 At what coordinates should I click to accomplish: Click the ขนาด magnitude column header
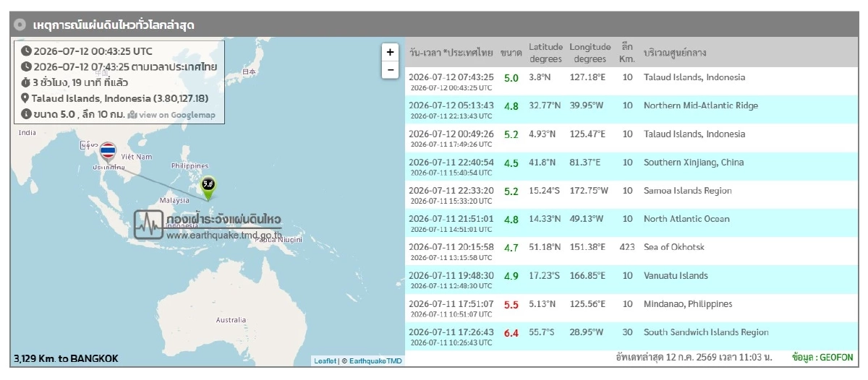[x=511, y=53]
